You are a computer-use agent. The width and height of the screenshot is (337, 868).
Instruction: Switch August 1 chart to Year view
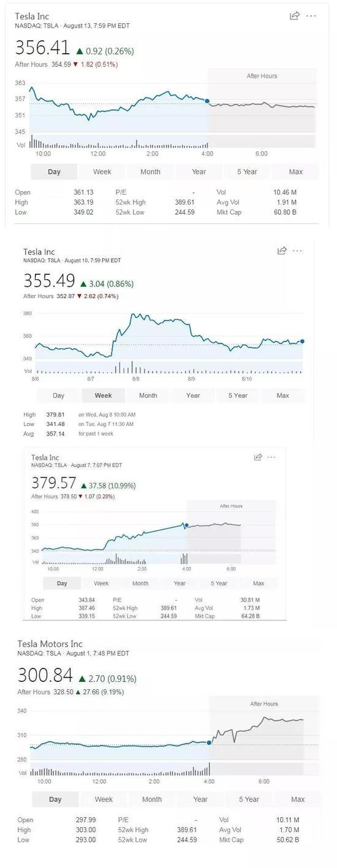[200, 799]
